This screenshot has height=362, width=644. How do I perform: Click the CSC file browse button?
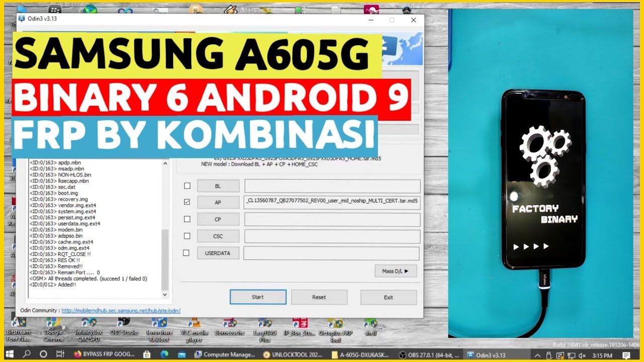218,236
